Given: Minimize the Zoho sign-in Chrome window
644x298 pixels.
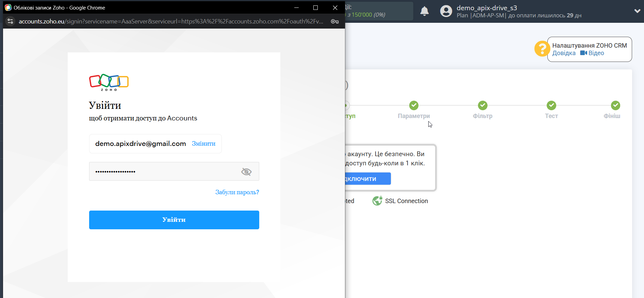Looking at the screenshot, I should click(x=296, y=7).
